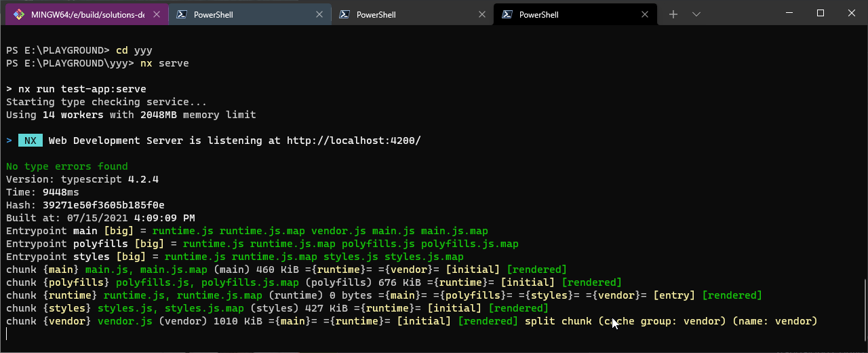Switch to the MINGW64 tab
This screenshot has width=868, height=353.
[87, 14]
